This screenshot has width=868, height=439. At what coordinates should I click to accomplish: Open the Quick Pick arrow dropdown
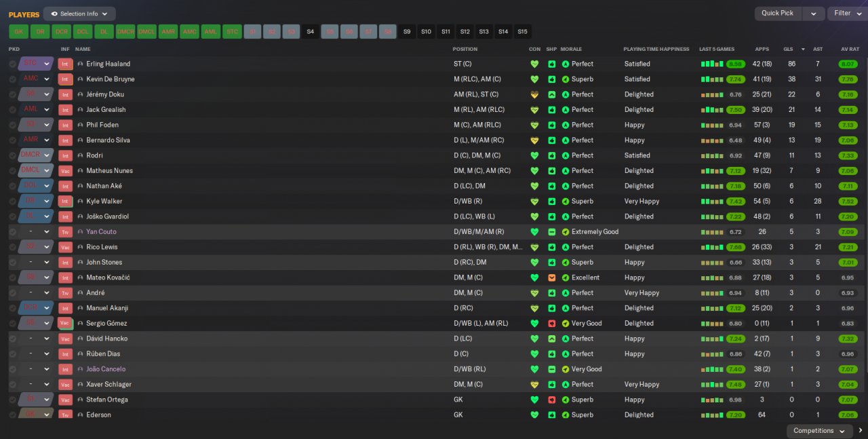(x=814, y=14)
